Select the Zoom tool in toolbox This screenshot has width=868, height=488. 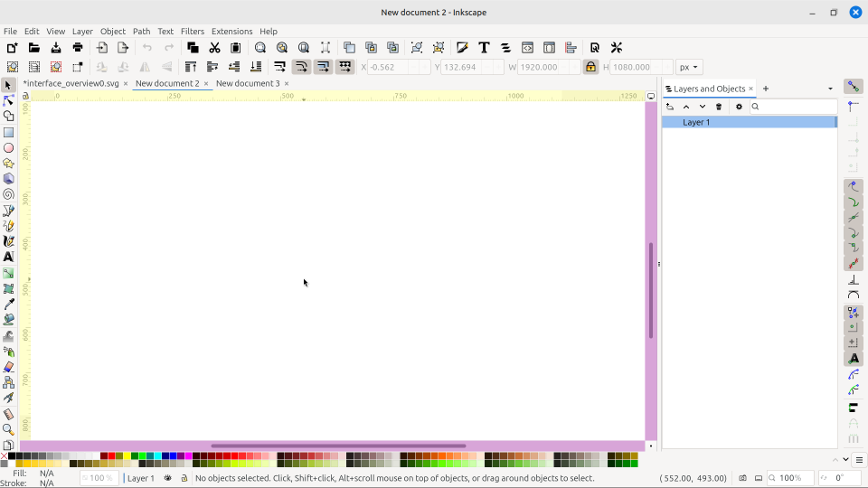tap(8, 429)
